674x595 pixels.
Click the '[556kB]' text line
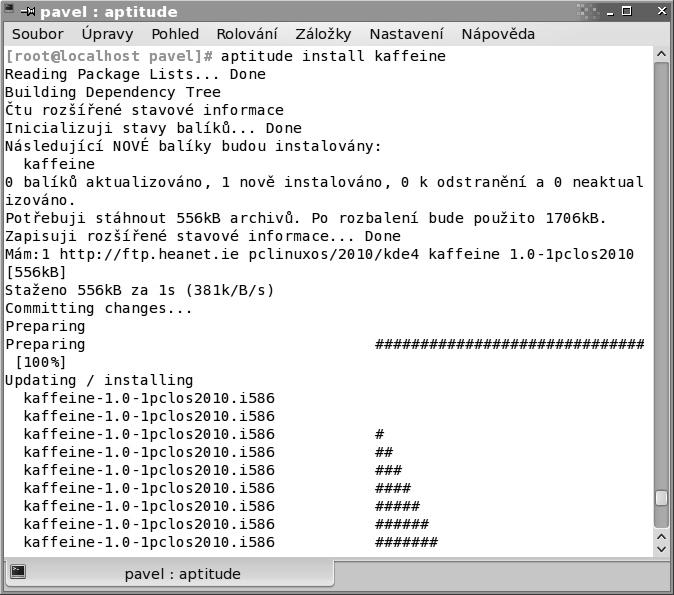(37, 273)
